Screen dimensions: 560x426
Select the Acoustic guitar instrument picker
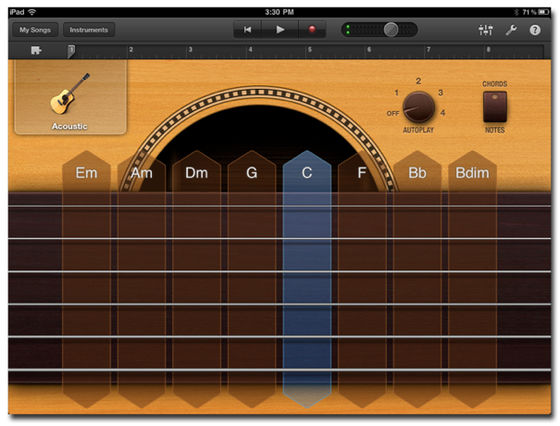tap(70, 97)
